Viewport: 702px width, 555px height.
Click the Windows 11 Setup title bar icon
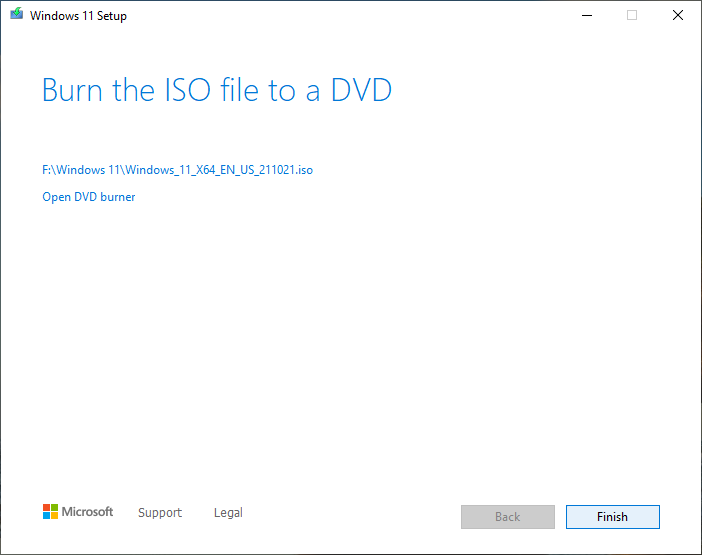15,15
